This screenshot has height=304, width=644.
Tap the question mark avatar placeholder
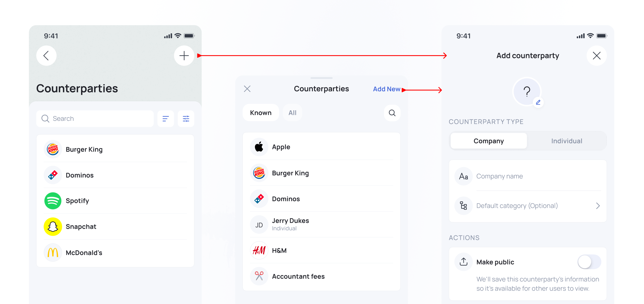(527, 92)
